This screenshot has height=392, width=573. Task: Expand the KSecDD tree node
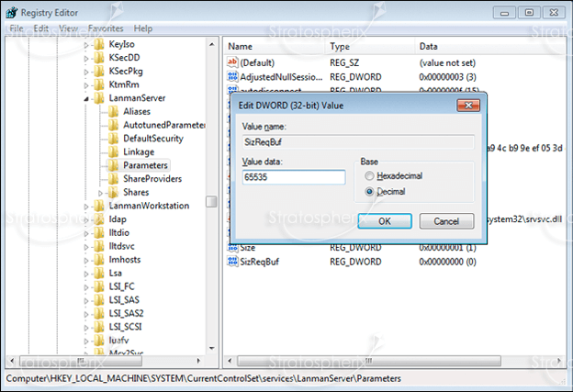pos(86,59)
